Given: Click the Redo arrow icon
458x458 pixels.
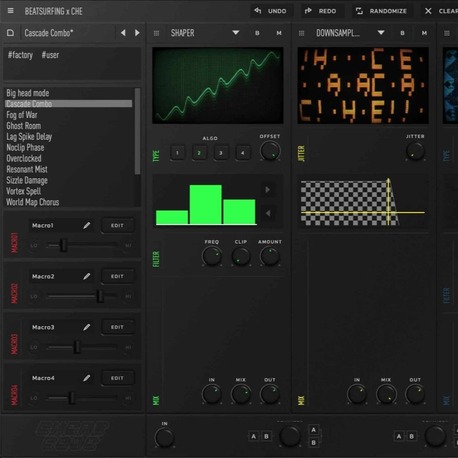Looking at the screenshot, I should pyautogui.click(x=308, y=11).
